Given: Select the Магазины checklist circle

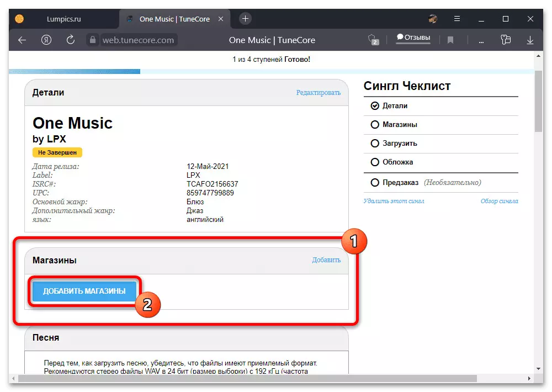Looking at the screenshot, I should click(375, 125).
